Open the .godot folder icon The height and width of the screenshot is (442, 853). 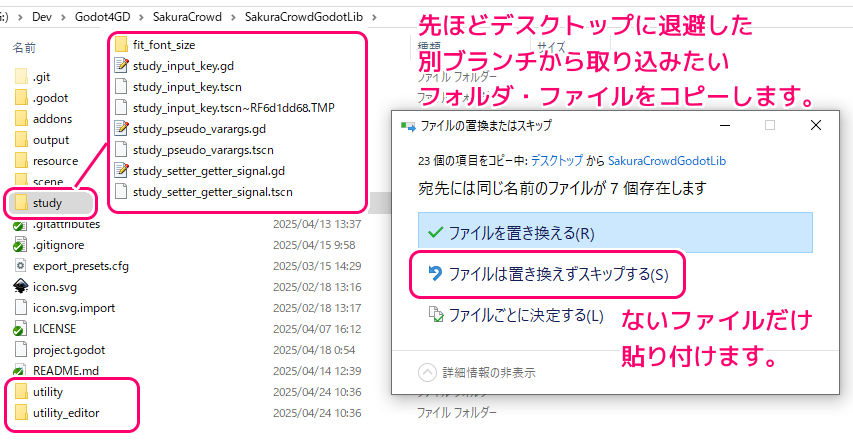click(21, 98)
